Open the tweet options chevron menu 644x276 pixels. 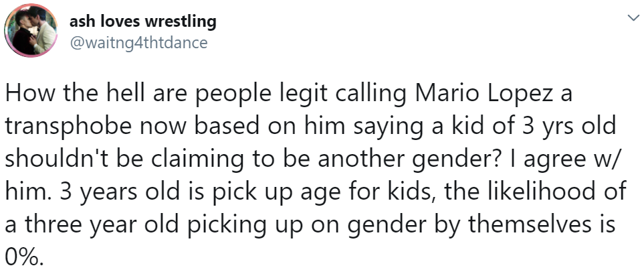click(x=633, y=17)
